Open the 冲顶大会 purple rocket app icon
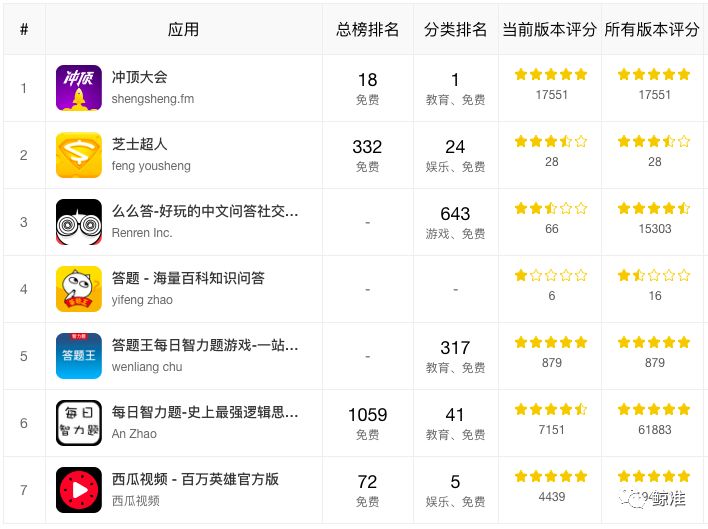This screenshot has height=529, width=708. (79, 88)
